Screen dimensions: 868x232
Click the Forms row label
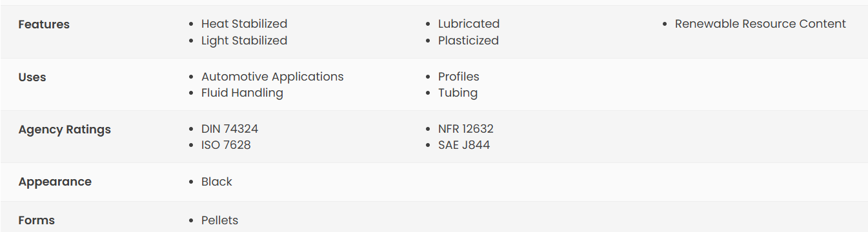37,220
